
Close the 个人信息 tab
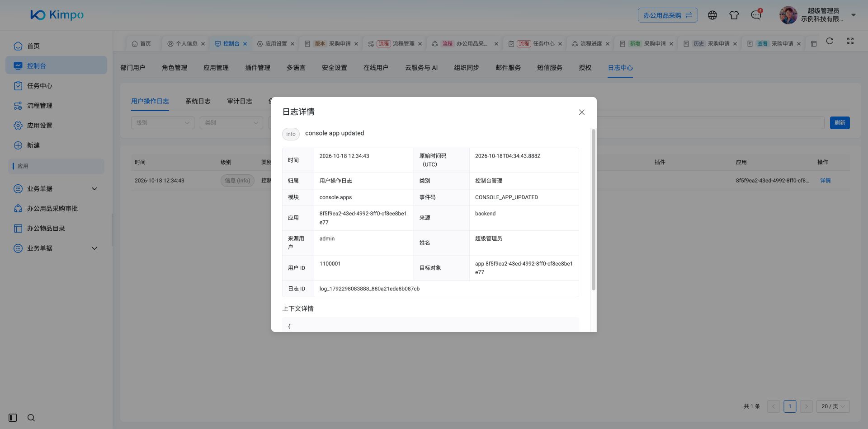click(x=203, y=44)
